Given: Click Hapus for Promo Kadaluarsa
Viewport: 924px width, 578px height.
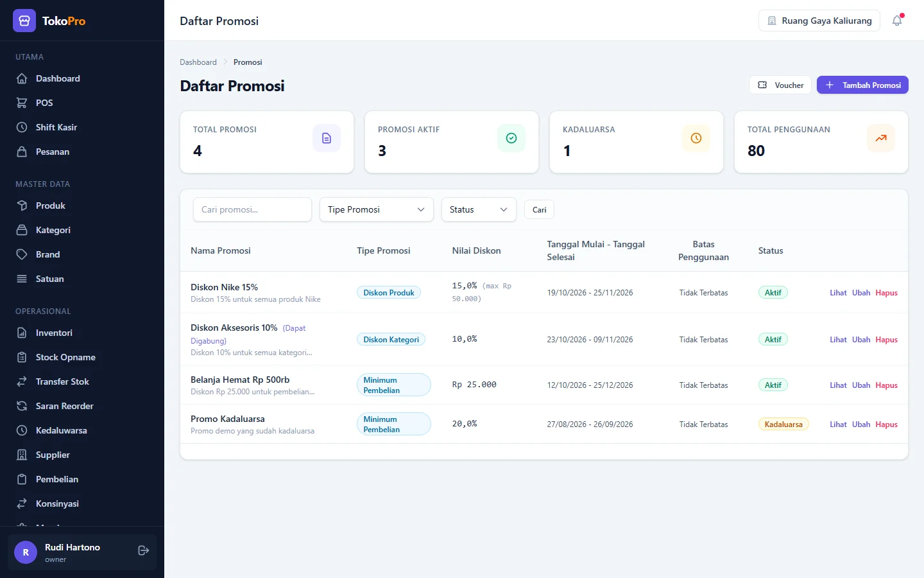Looking at the screenshot, I should pyautogui.click(x=887, y=425).
